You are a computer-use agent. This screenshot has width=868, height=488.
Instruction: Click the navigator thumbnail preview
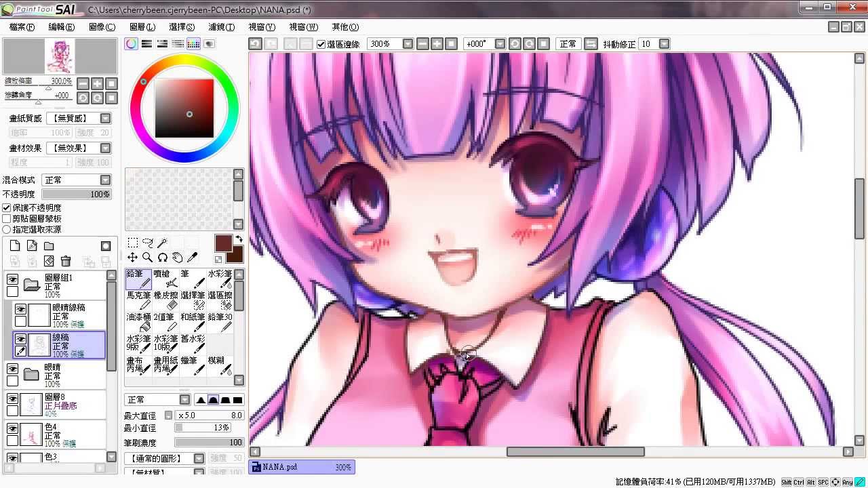60,56
